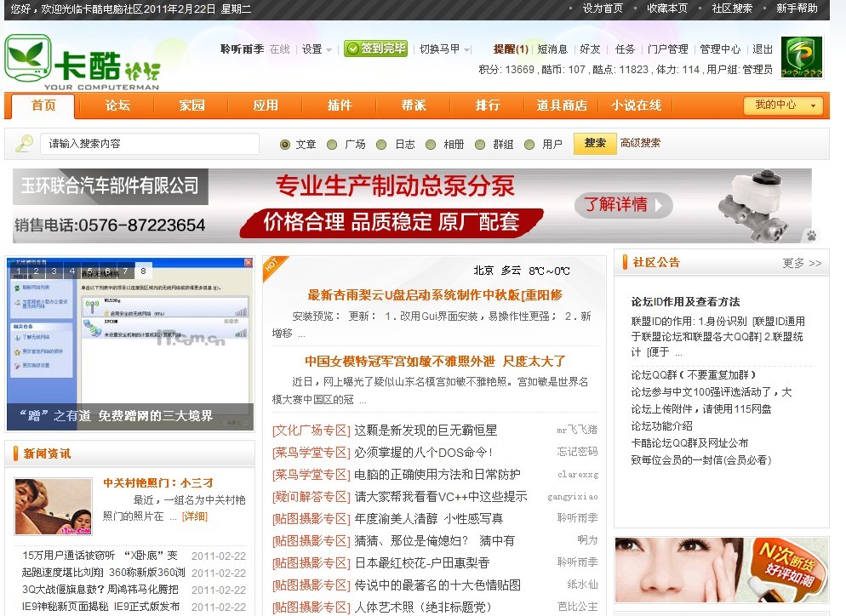The width and height of the screenshot is (846, 616).
Task: Click the search magnifier icon
Action: coord(24,144)
